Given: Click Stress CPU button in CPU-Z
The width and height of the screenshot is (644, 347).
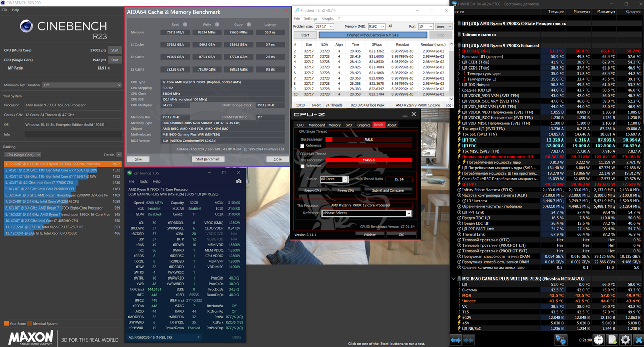Looking at the screenshot, I should pyautogui.click(x=346, y=191).
